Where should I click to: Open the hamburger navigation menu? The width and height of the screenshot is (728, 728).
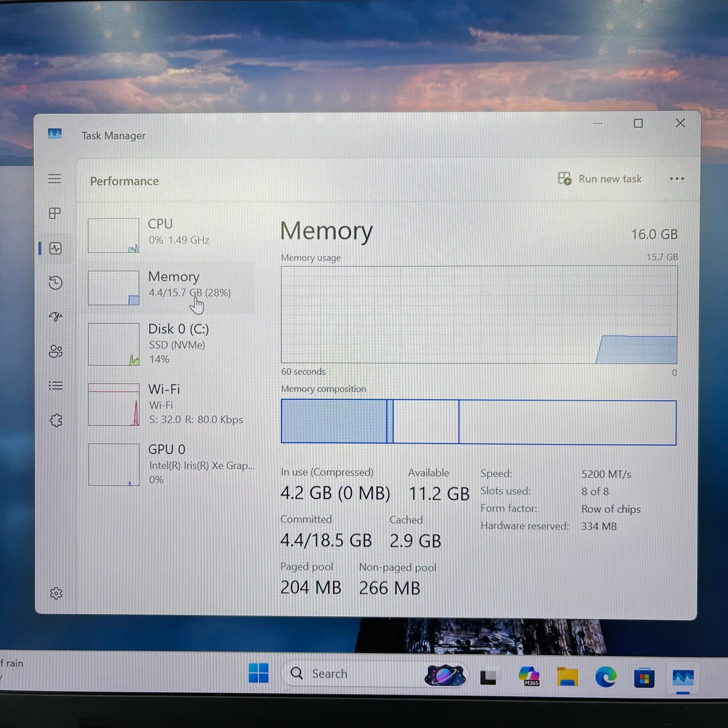(x=55, y=179)
